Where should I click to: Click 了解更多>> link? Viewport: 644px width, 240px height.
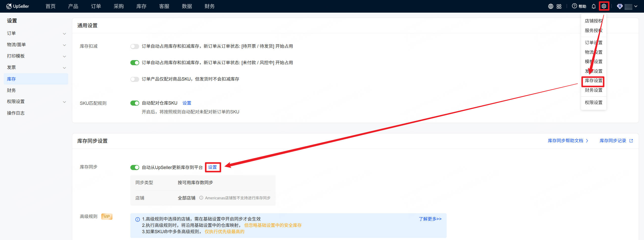pyautogui.click(x=430, y=219)
